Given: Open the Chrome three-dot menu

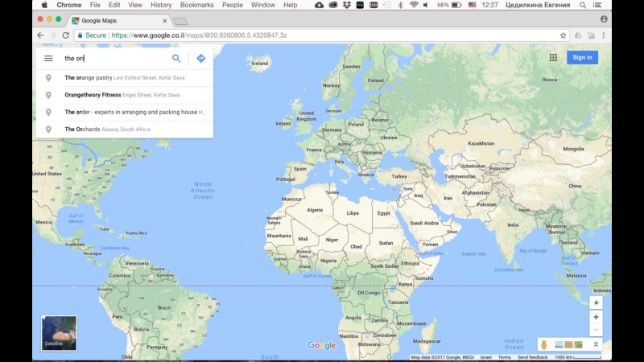Looking at the screenshot, I should click(x=603, y=35).
